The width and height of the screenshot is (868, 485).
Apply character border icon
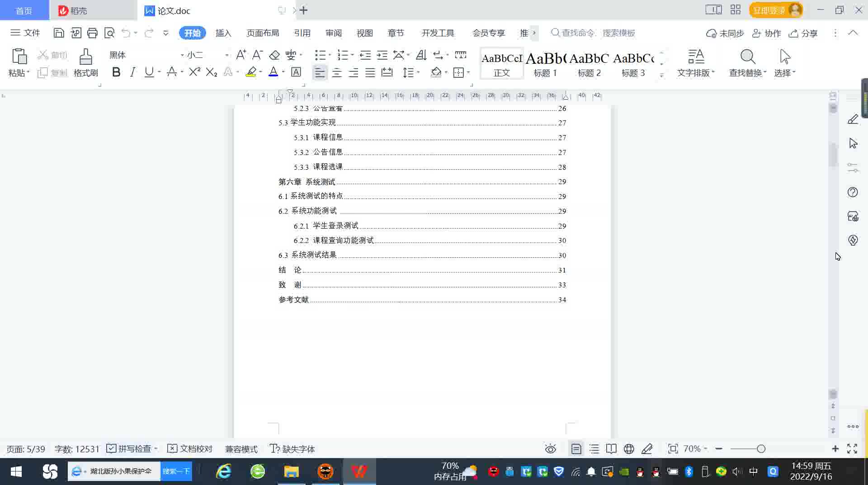click(x=296, y=72)
